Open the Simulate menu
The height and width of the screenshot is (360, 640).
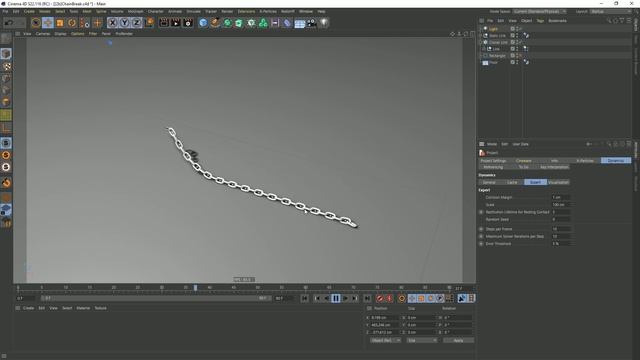tap(193, 11)
